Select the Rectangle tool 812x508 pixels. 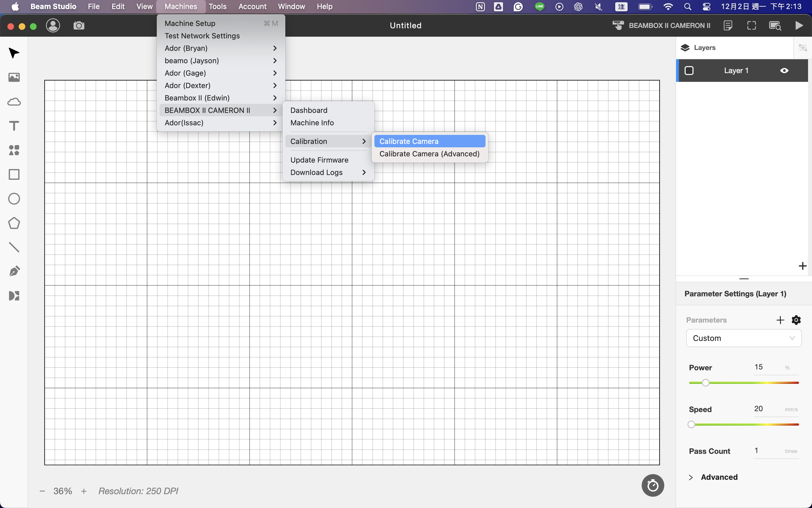pyautogui.click(x=14, y=174)
